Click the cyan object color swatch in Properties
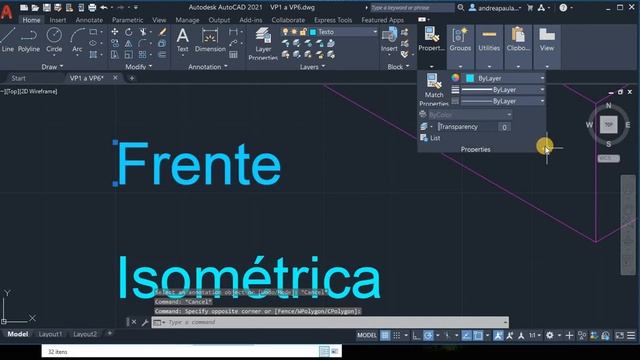This screenshot has height=360, width=640. coord(470,78)
